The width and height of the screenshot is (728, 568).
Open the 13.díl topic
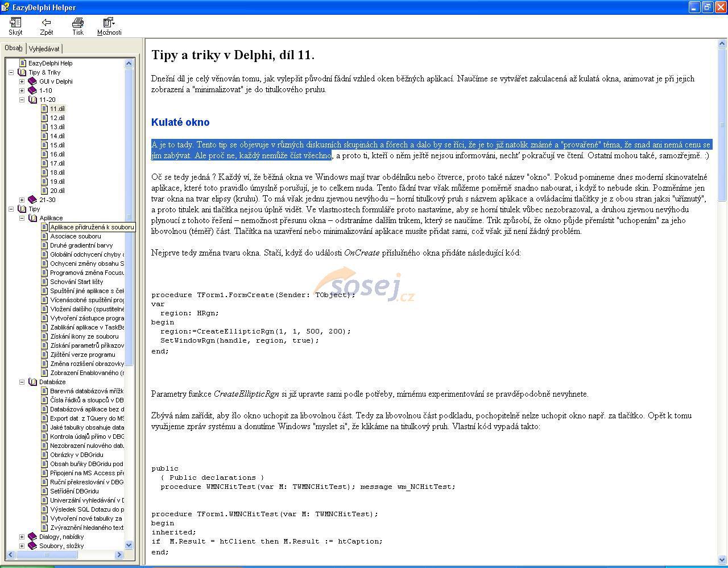pyautogui.click(x=57, y=127)
